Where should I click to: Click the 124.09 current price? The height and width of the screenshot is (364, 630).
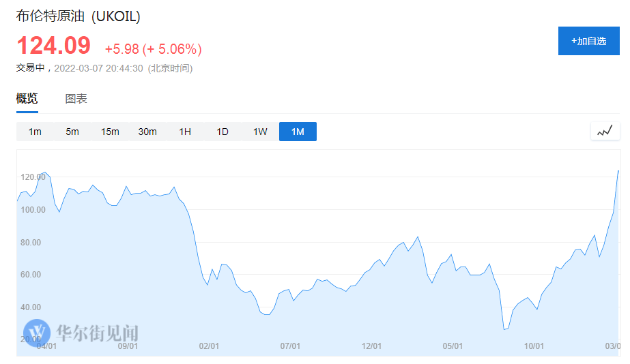coord(53,46)
